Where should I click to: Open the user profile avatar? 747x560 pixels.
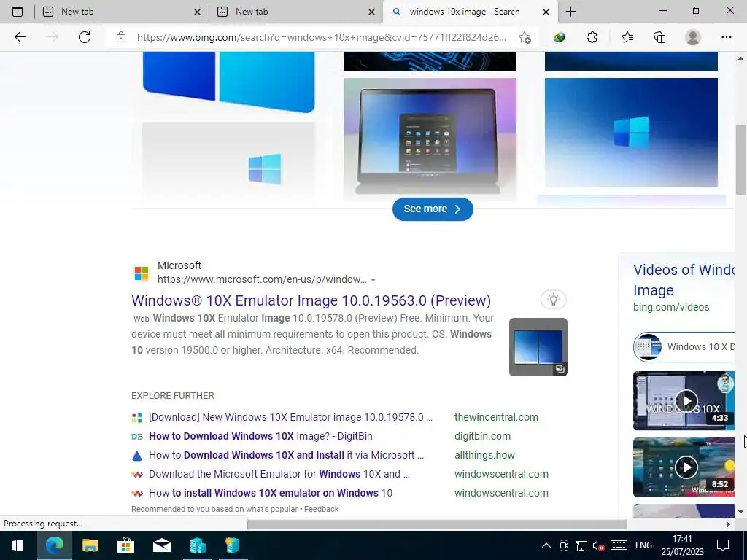tap(693, 37)
